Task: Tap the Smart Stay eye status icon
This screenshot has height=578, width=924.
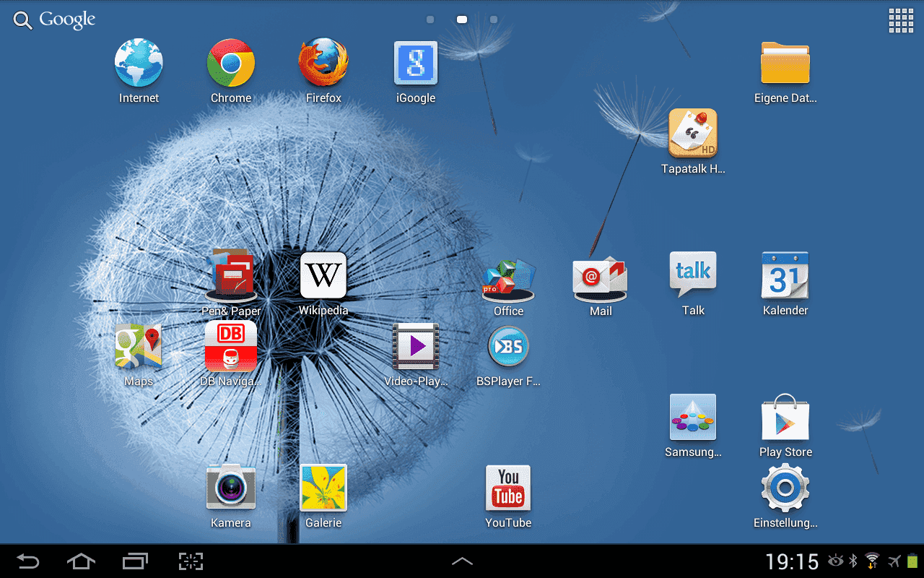Action: tap(836, 561)
